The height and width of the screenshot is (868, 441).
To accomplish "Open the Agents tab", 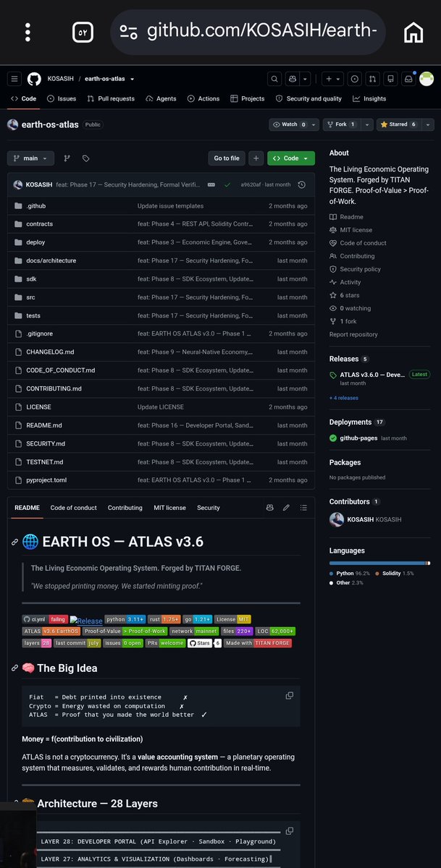I will [161, 98].
